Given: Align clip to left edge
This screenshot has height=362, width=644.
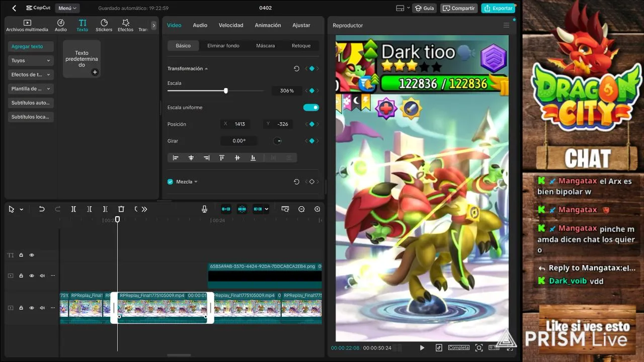Looking at the screenshot, I should [x=176, y=158].
